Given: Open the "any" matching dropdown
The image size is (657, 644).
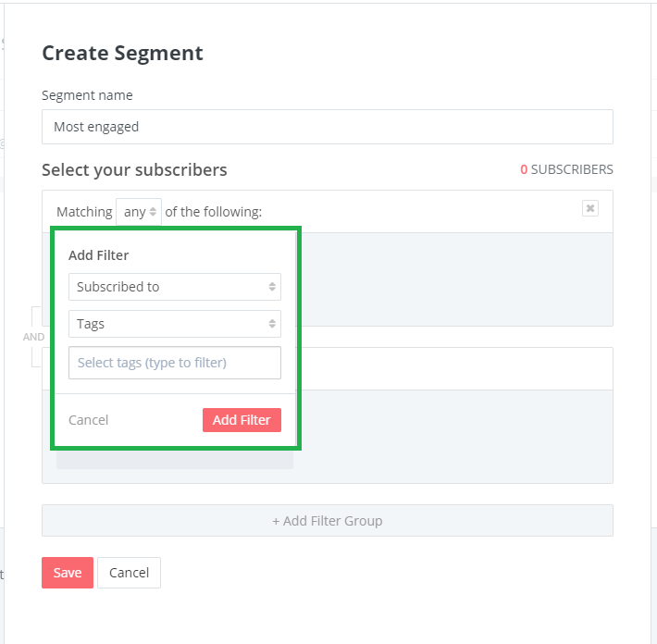Looking at the screenshot, I should click(139, 212).
